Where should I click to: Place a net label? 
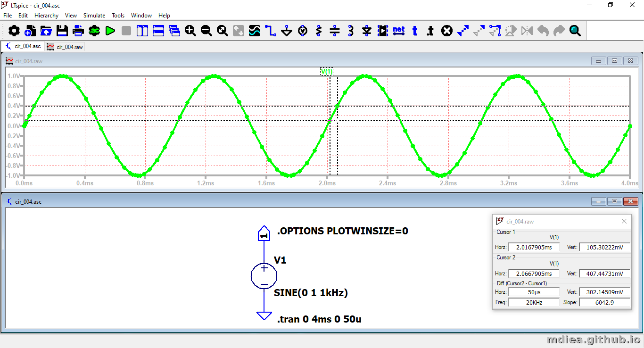399,31
